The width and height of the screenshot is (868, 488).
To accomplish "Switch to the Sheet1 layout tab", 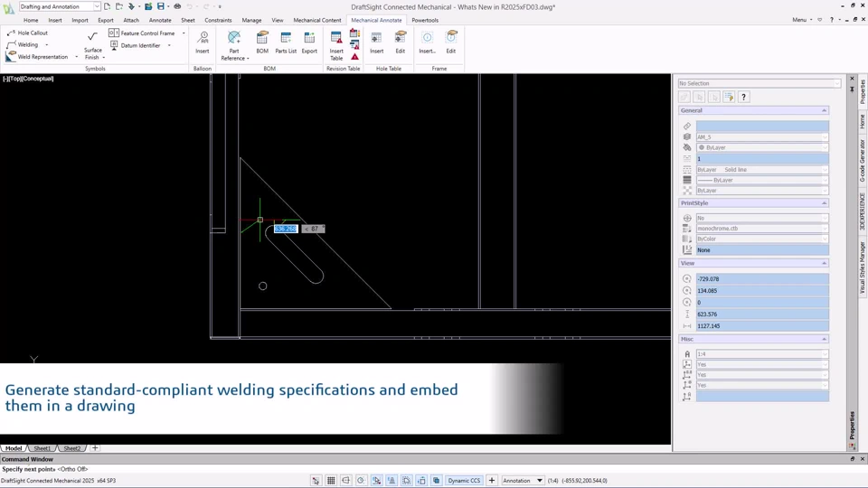I will tap(42, 448).
